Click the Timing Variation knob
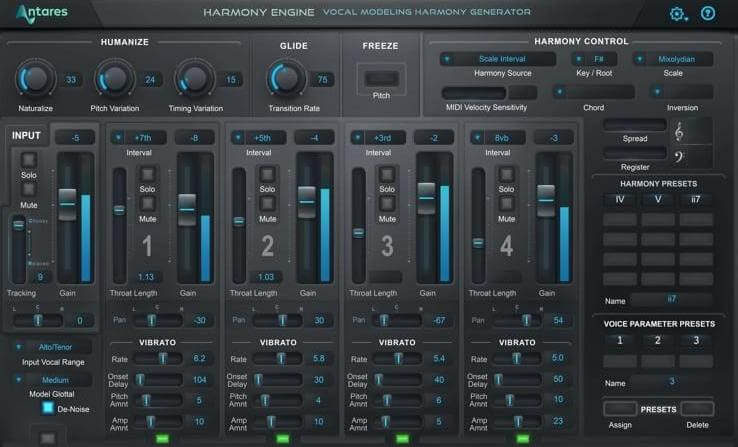Image resolution: width=738 pixels, height=447 pixels. click(194, 78)
